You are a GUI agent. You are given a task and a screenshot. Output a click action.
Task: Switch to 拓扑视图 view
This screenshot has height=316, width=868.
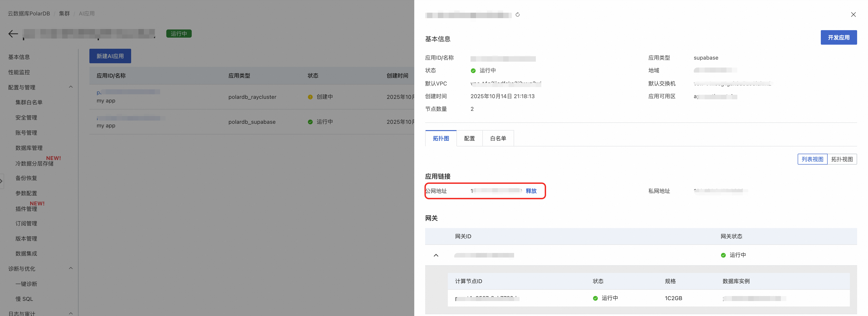(x=842, y=159)
